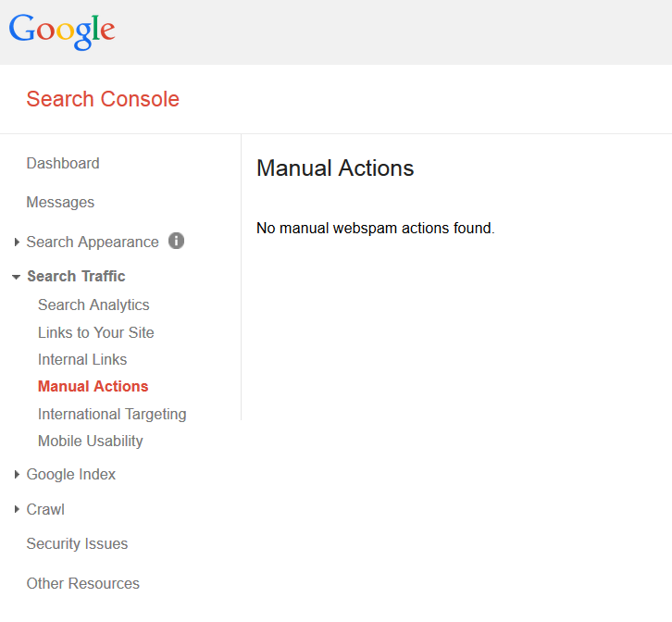Image resolution: width=672 pixels, height=622 pixels.
Task: Go to Internal Links
Action: click(82, 360)
